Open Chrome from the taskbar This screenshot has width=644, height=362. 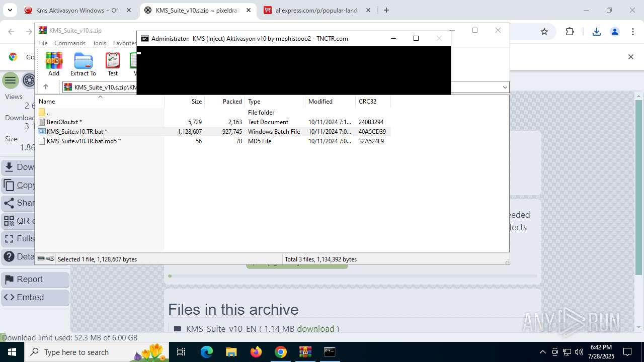[x=281, y=352]
